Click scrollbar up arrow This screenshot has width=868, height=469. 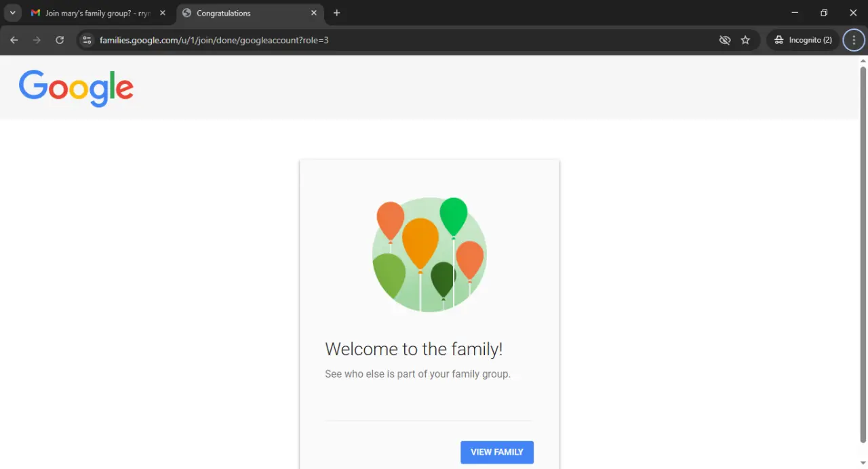point(863,60)
